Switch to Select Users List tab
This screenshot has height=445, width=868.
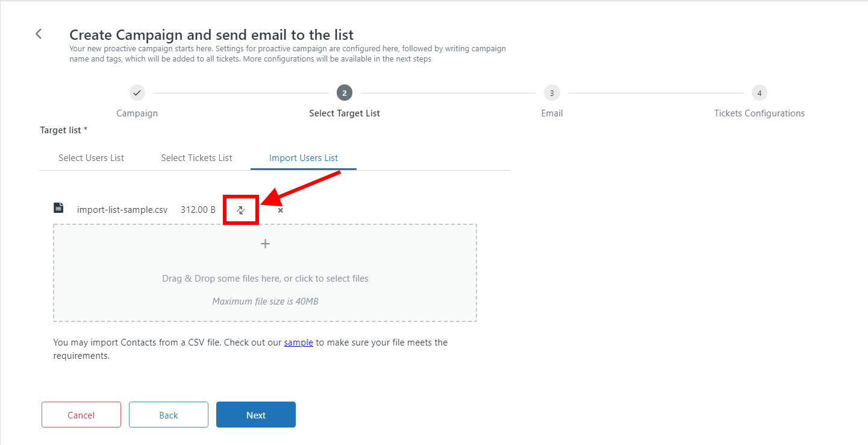coord(91,158)
